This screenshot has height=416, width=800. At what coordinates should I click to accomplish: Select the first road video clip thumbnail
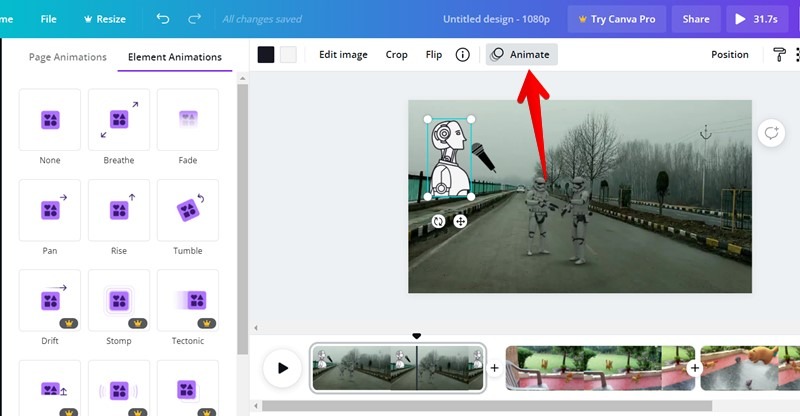pyautogui.click(x=397, y=368)
